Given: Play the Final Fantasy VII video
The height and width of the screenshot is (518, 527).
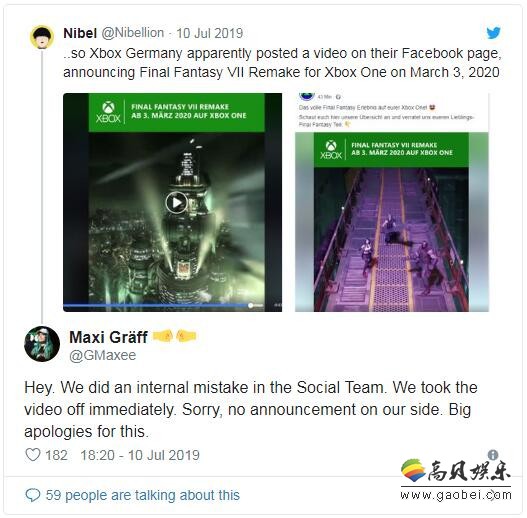Looking at the screenshot, I should tap(176, 202).
